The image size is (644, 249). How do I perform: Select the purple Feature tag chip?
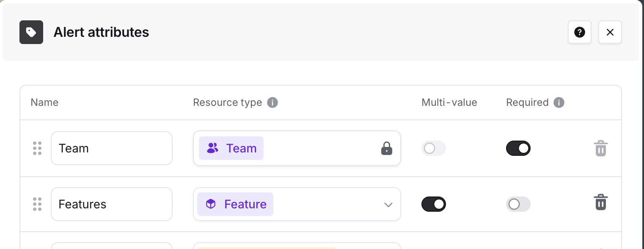click(235, 204)
